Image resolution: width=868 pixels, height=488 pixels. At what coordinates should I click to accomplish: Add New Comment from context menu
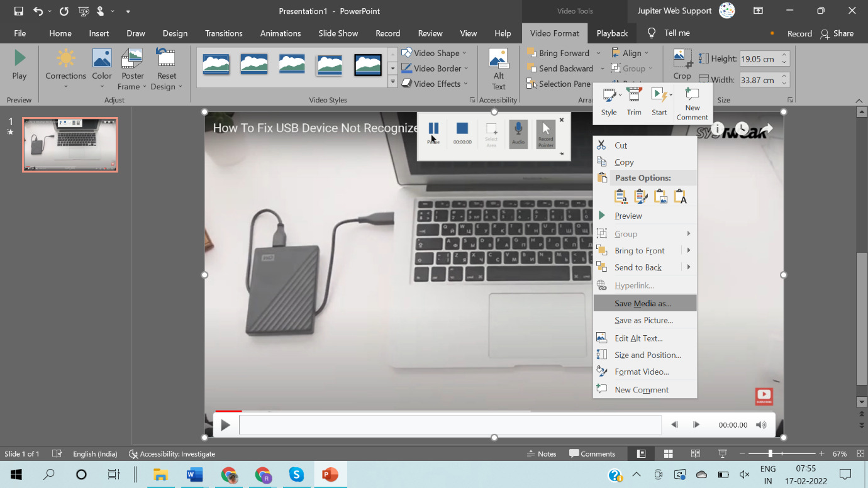coord(645,390)
